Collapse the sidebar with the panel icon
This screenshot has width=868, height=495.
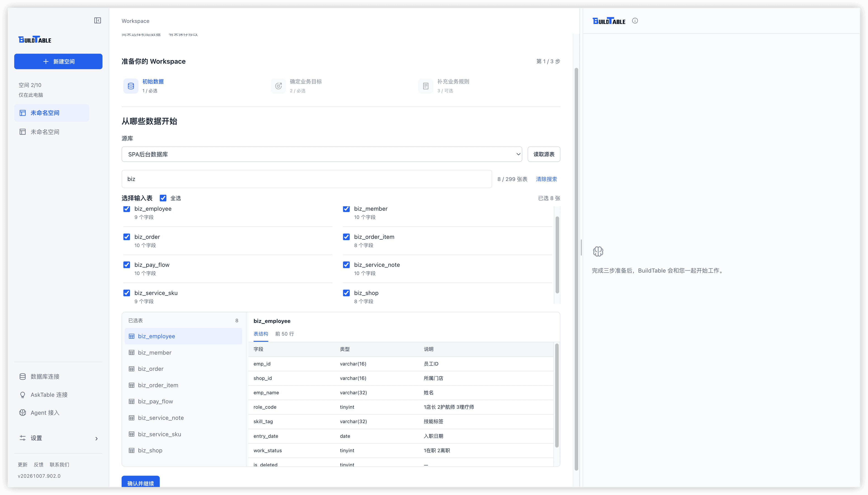(98, 21)
